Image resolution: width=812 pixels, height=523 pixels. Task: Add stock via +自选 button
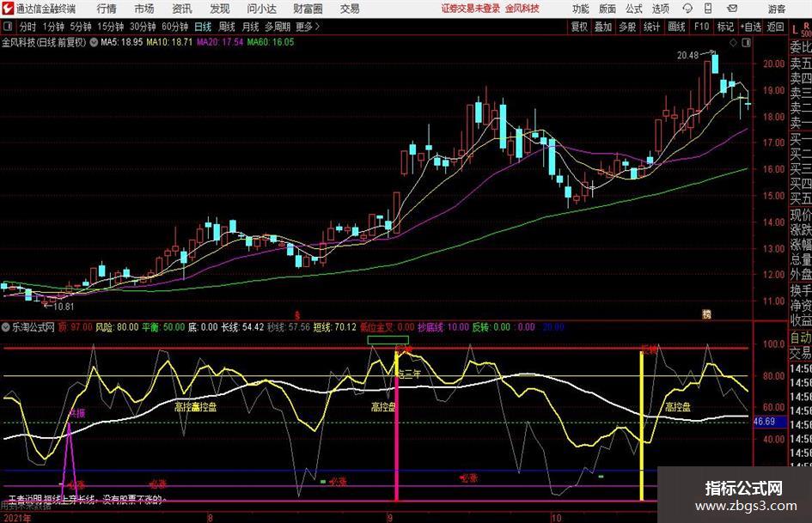[x=751, y=27]
